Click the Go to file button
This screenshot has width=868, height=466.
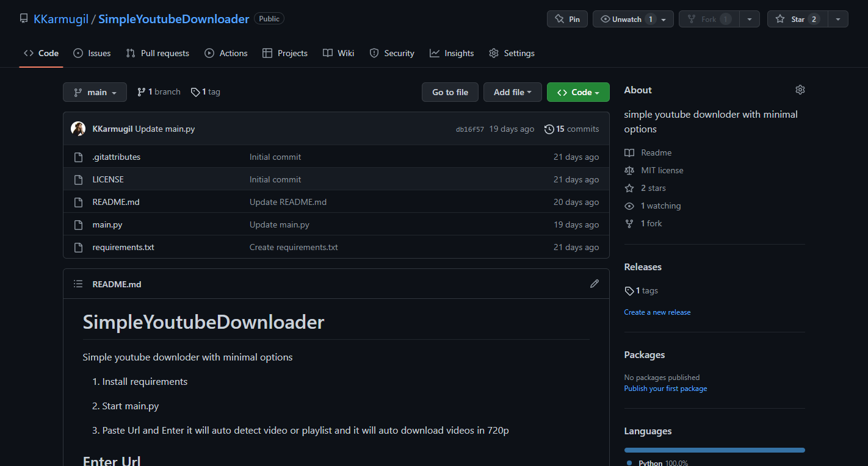[450, 92]
